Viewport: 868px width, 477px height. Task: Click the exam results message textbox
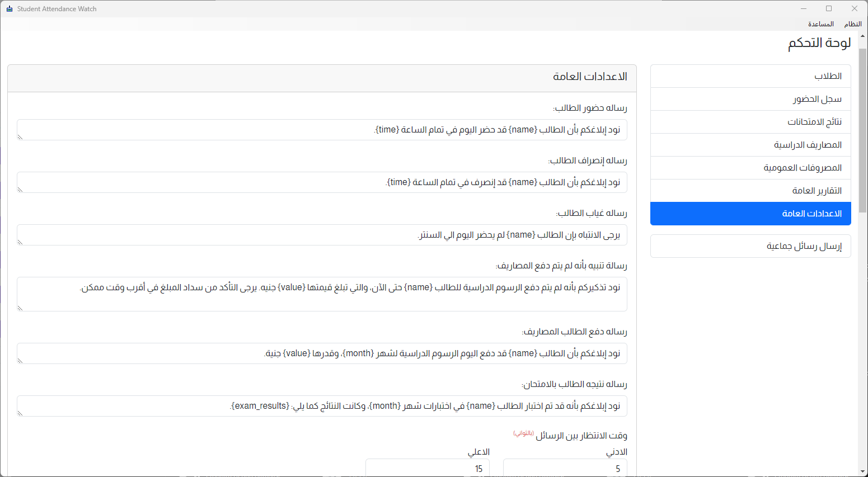click(x=322, y=406)
